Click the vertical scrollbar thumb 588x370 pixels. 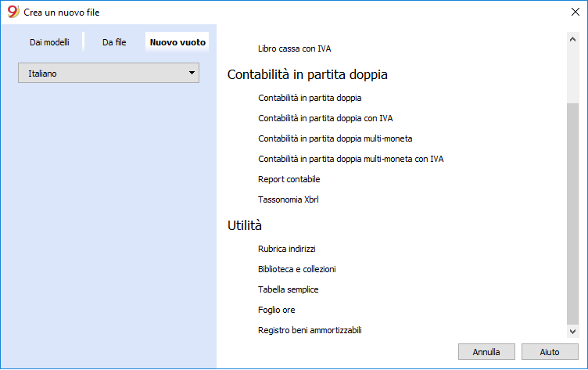572,214
